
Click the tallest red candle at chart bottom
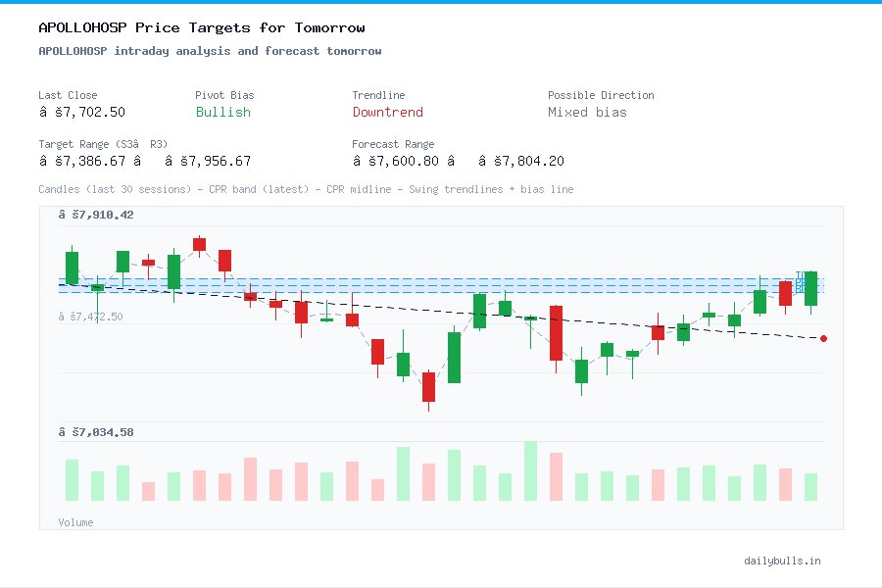point(428,387)
